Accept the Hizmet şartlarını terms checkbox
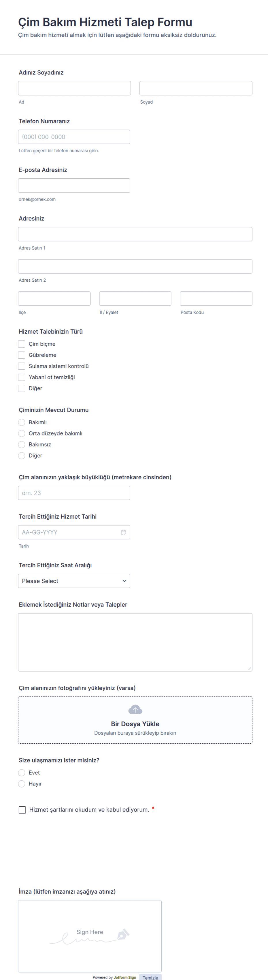 (x=22, y=809)
